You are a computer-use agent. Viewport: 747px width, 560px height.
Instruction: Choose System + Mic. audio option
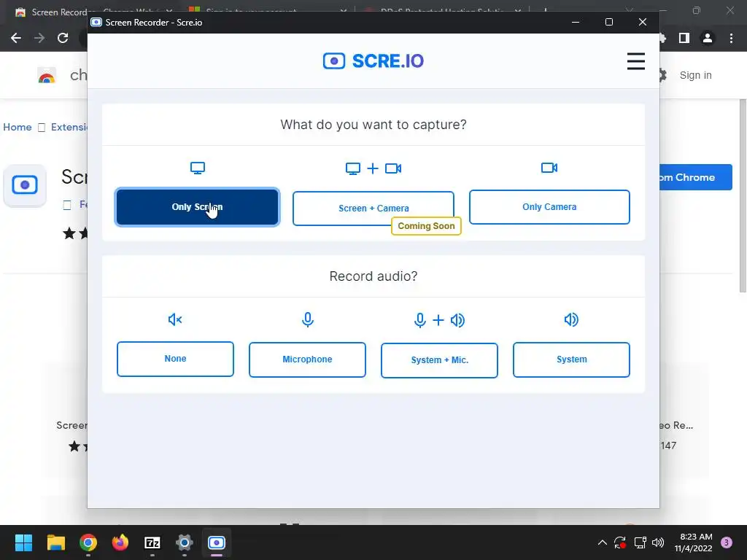click(x=439, y=360)
